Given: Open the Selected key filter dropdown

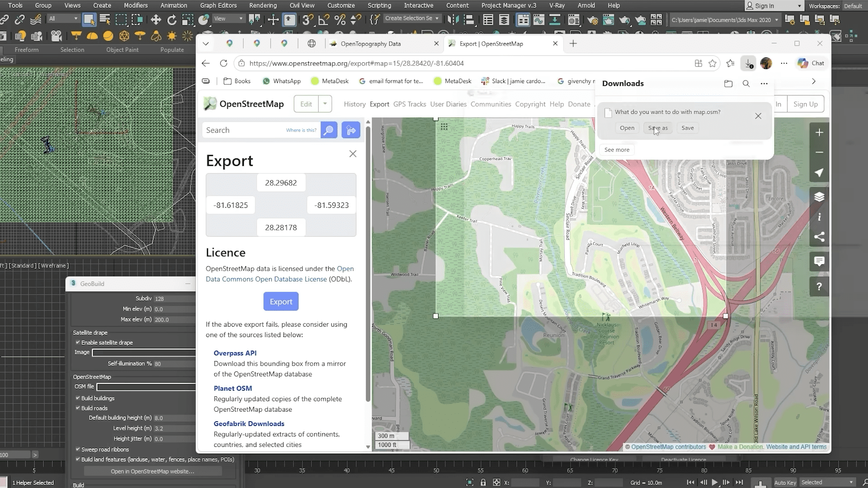Looking at the screenshot, I should (827, 483).
